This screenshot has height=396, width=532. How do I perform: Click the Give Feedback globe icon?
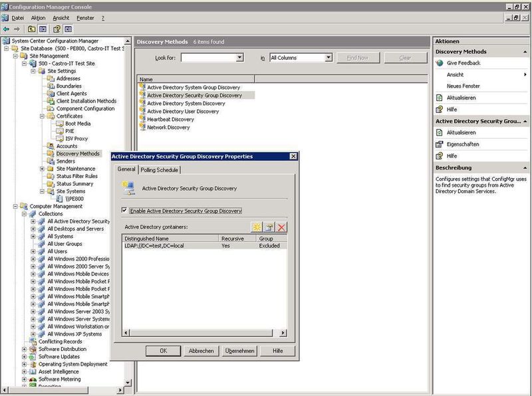pyautogui.click(x=440, y=63)
